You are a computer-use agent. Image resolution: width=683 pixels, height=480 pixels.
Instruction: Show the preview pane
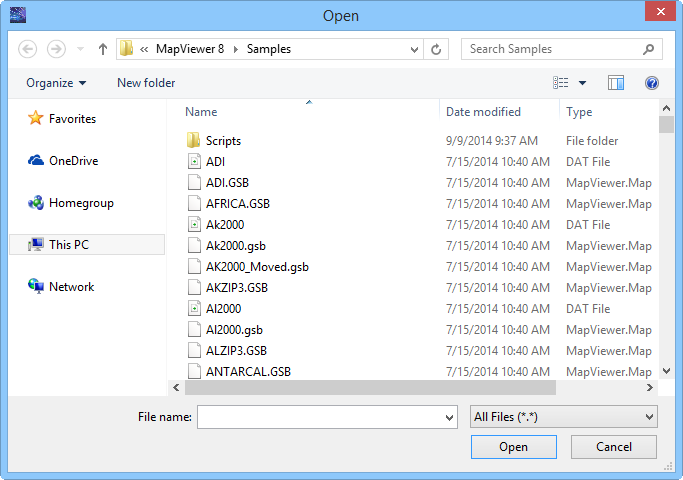615,83
